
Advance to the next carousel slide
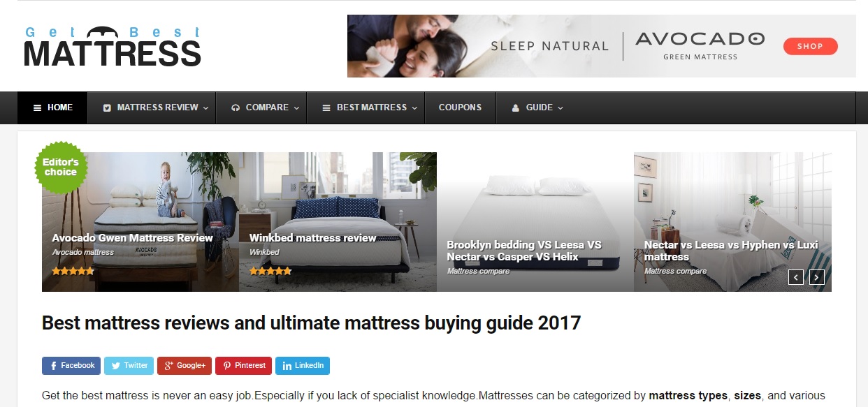[817, 277]
